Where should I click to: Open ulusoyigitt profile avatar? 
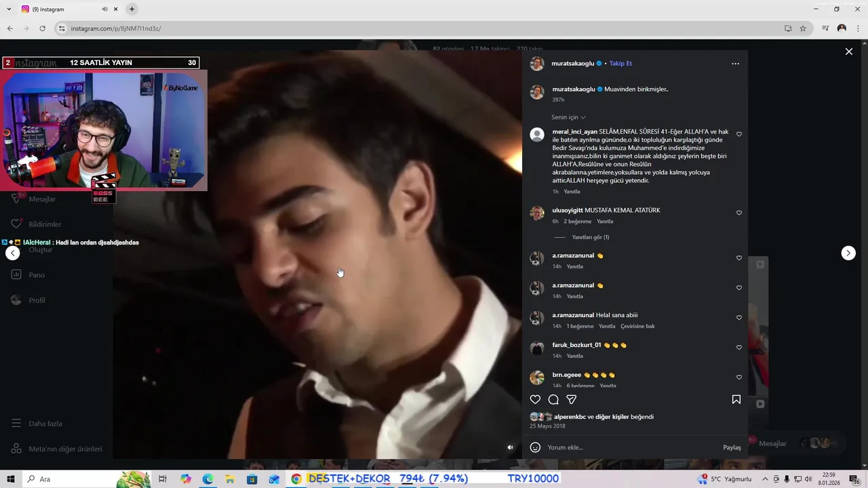coord(537,213)
